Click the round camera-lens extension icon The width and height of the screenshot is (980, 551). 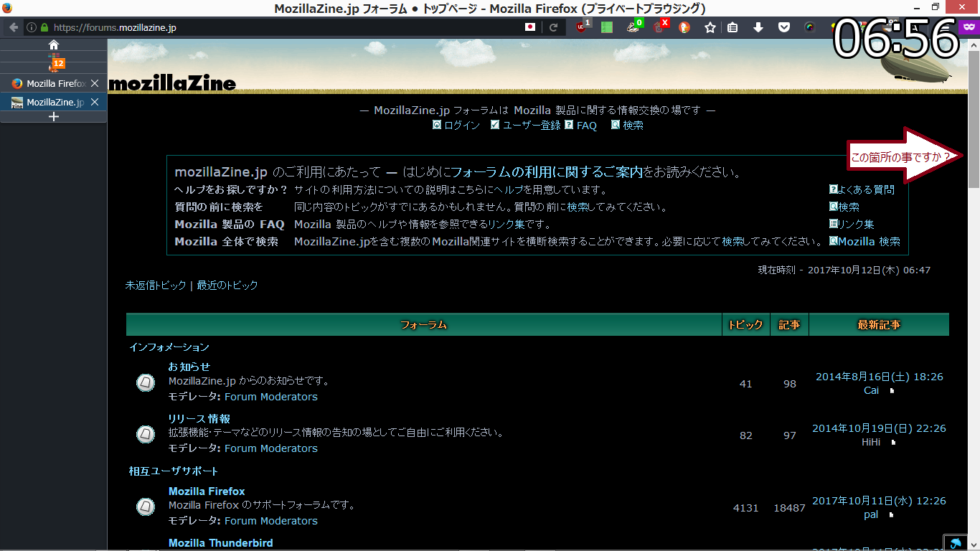809,28
